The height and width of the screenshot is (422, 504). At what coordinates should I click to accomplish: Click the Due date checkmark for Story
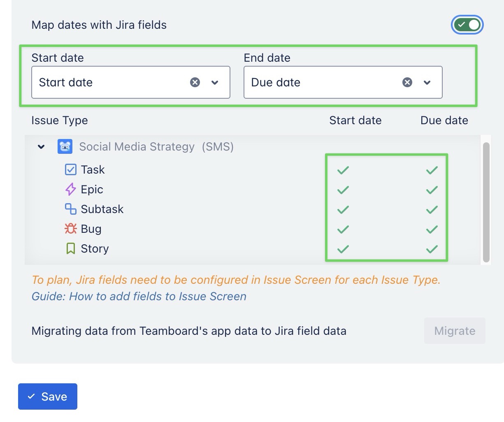432,248
